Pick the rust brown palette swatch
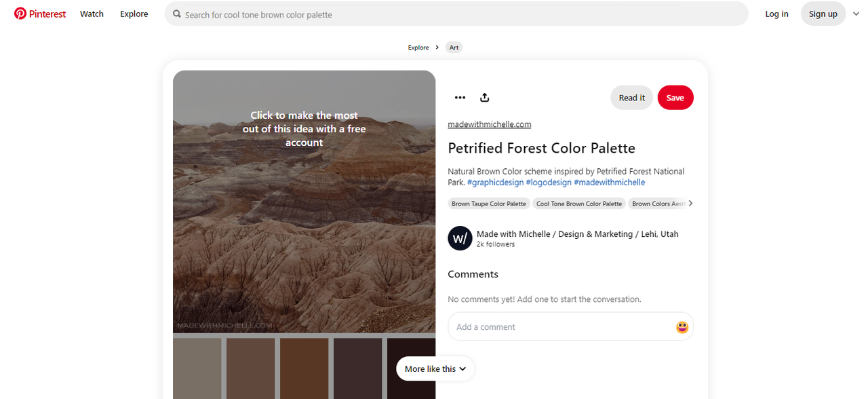The height and width of the screenshot is (399, 868). click(x=304, y=368)
